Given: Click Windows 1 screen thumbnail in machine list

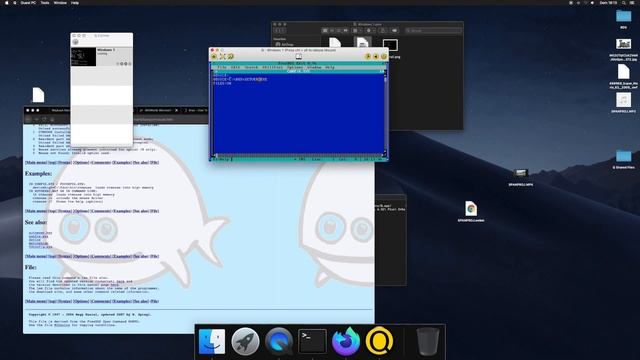Looking at the screenshot, I should [83, 57].
